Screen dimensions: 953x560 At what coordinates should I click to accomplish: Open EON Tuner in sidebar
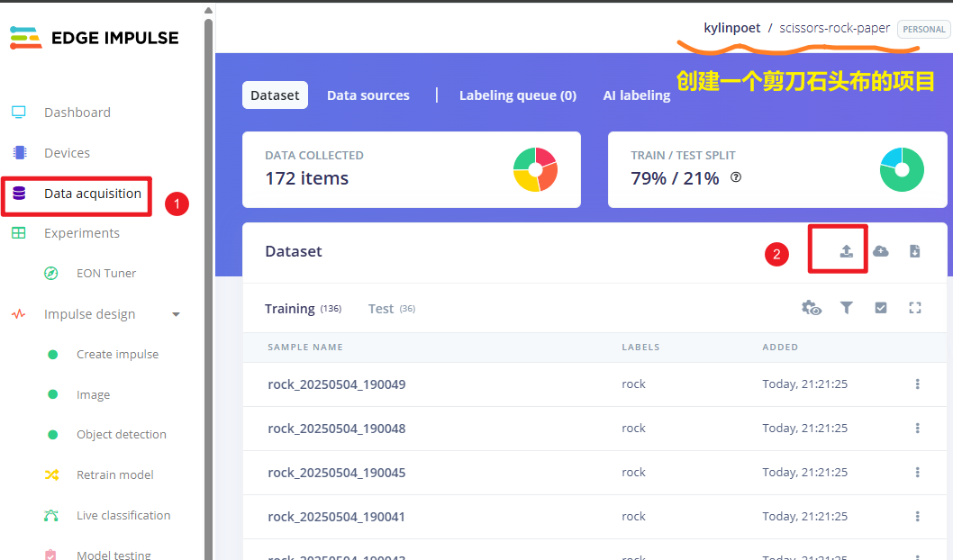pos(105,274)
